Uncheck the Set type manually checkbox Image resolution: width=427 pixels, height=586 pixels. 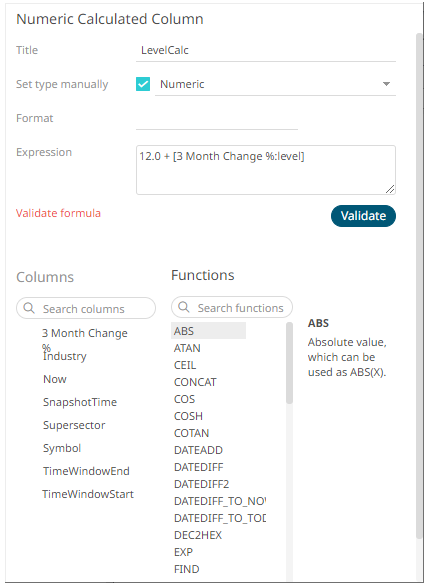(143, 84)
